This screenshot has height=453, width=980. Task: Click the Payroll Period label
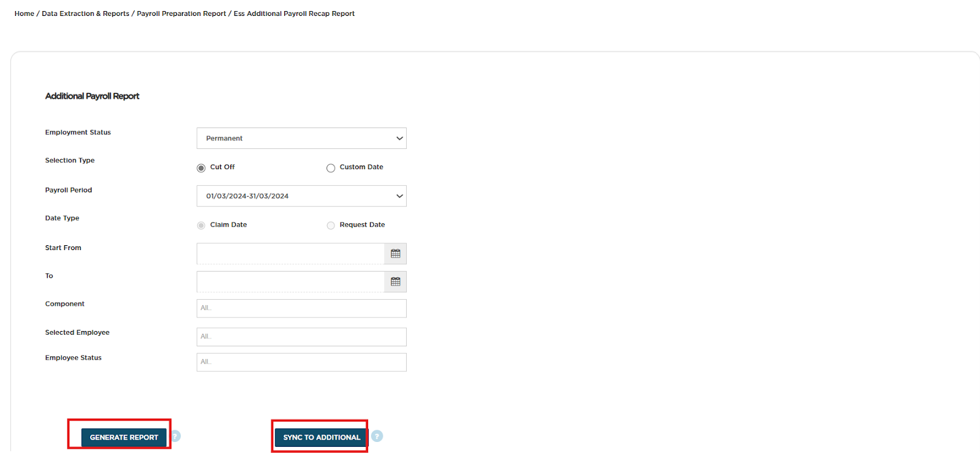(69, 190)
